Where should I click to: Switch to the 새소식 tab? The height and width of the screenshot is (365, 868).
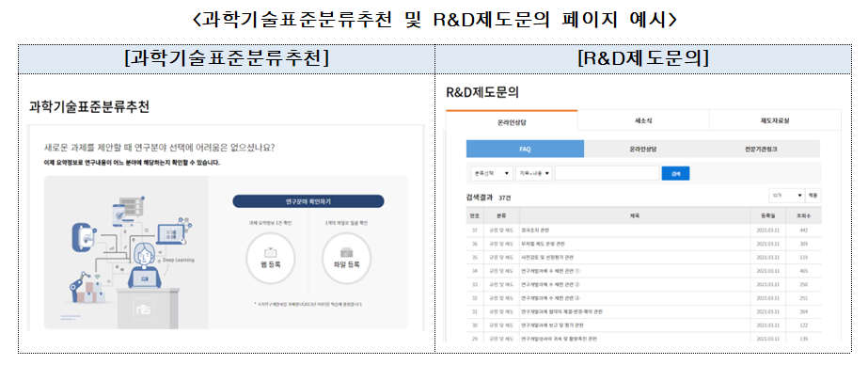tap(643, 120)
